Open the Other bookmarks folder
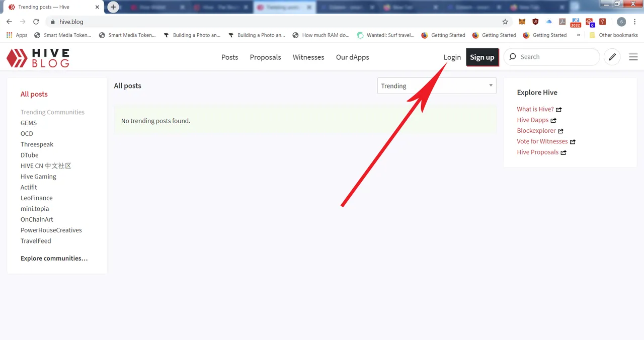 [x=613, y=35]
